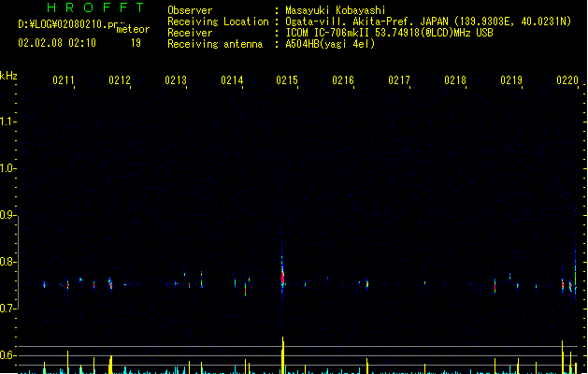Screen dimensions: 588x374
Task: Click the meteor count value 19
Action: (136, 43)
